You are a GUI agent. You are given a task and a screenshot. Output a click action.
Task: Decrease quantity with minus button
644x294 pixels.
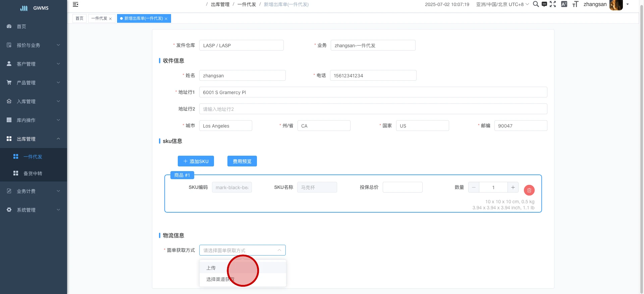coord(474,188)
